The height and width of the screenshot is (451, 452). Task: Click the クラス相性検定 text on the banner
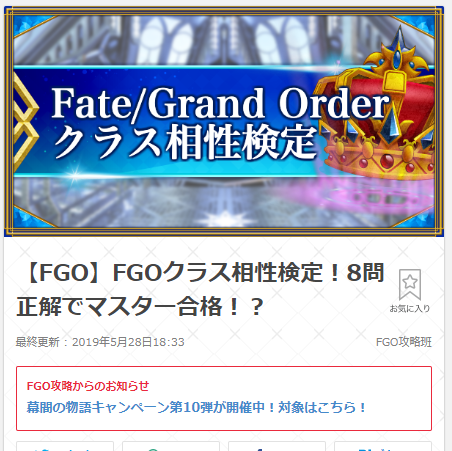(x=185, y=142)
